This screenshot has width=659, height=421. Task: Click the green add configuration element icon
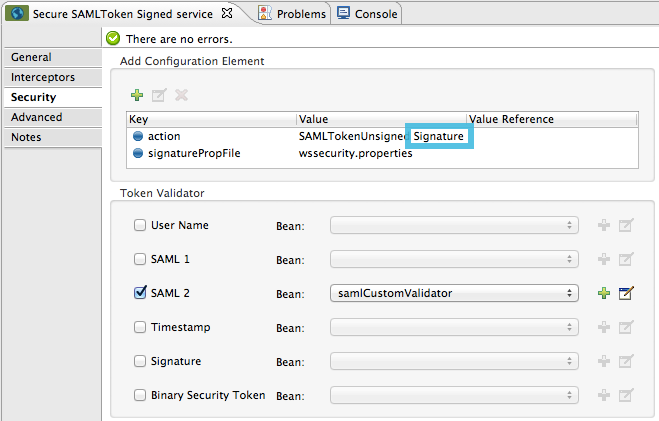point(137,95)
